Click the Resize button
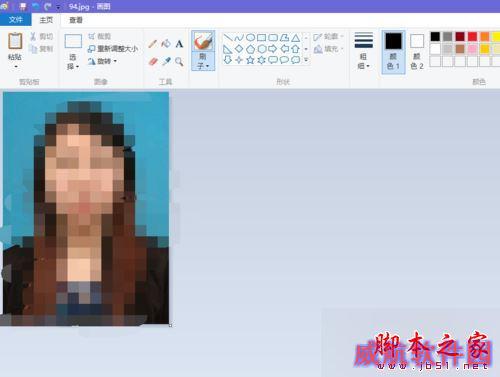Image resolution: width=500 pixels, height=377 pixels. pyautogui.click(x=113, y=49)
